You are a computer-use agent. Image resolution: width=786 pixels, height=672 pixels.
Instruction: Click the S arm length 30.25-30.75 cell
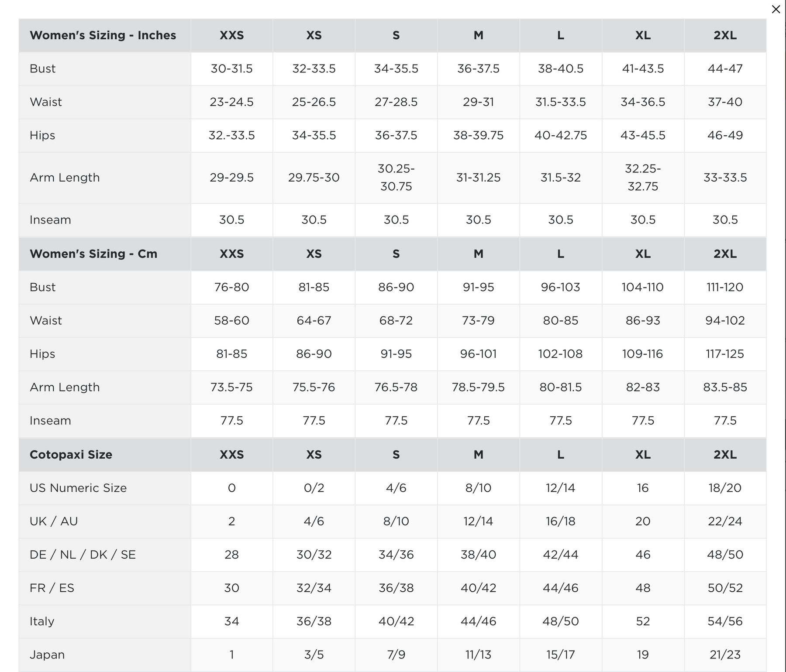(396, 178)
